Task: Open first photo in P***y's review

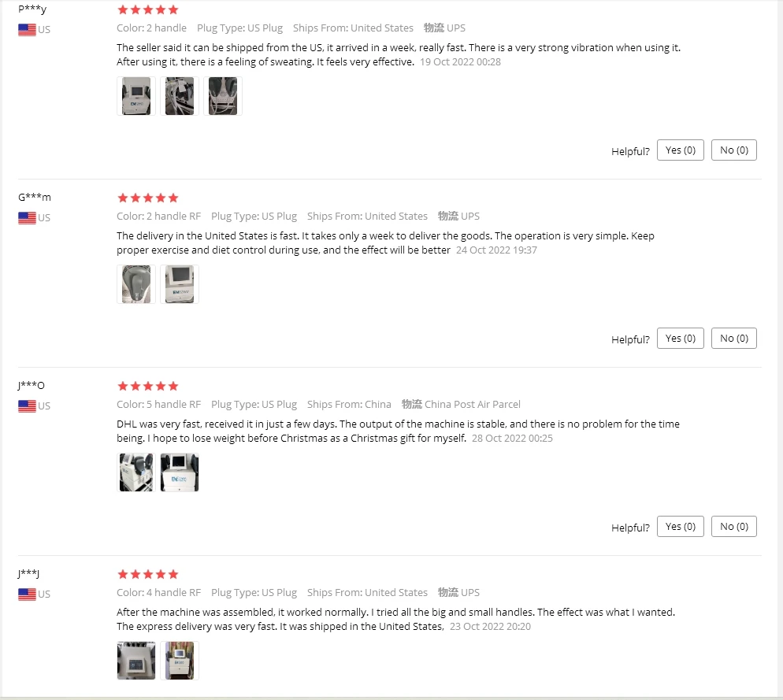Action: point(136,96)
